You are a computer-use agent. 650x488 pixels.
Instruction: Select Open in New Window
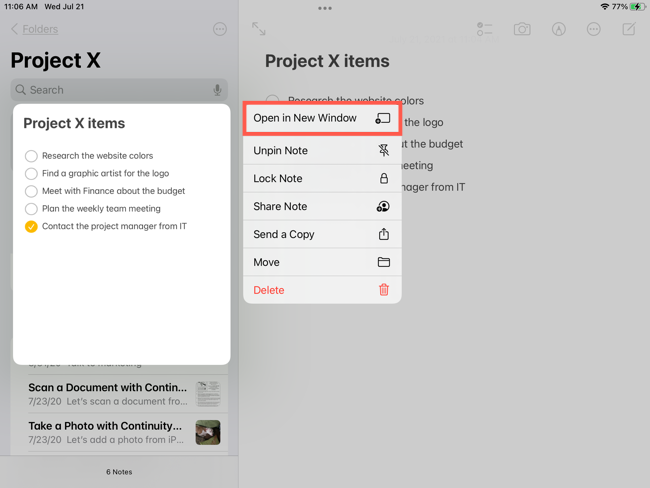[x=321, y=118]
